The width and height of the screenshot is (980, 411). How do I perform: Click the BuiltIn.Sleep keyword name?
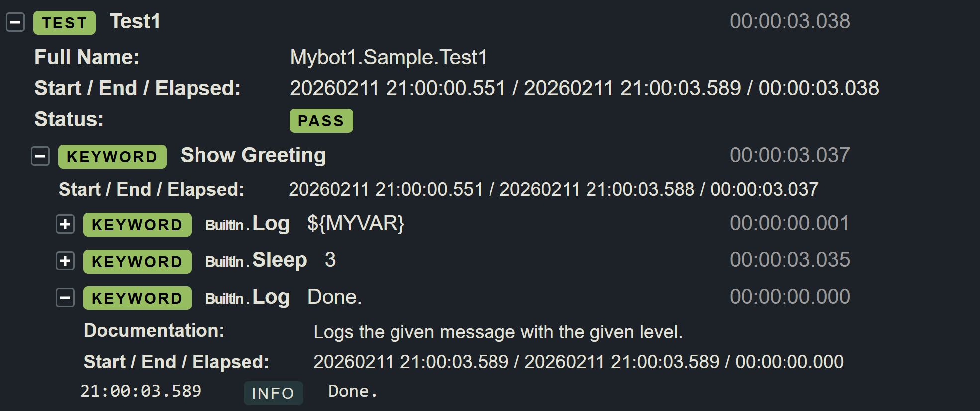pyautogui.click(x=256, y=260)
